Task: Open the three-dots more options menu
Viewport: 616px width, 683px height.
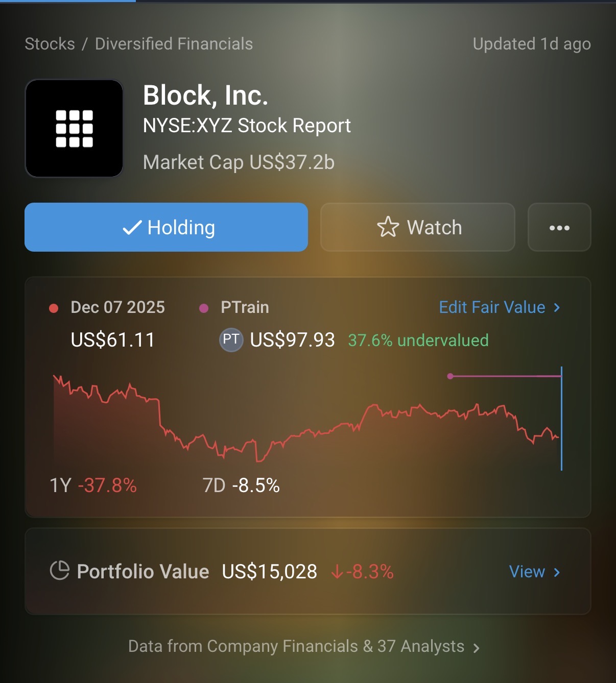Action: (559, 228)
